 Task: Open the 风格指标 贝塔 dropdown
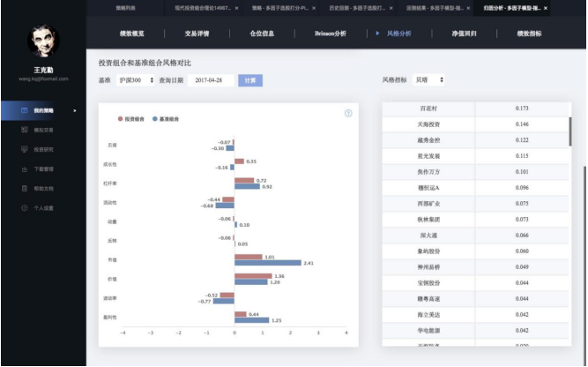coord(429,80)
